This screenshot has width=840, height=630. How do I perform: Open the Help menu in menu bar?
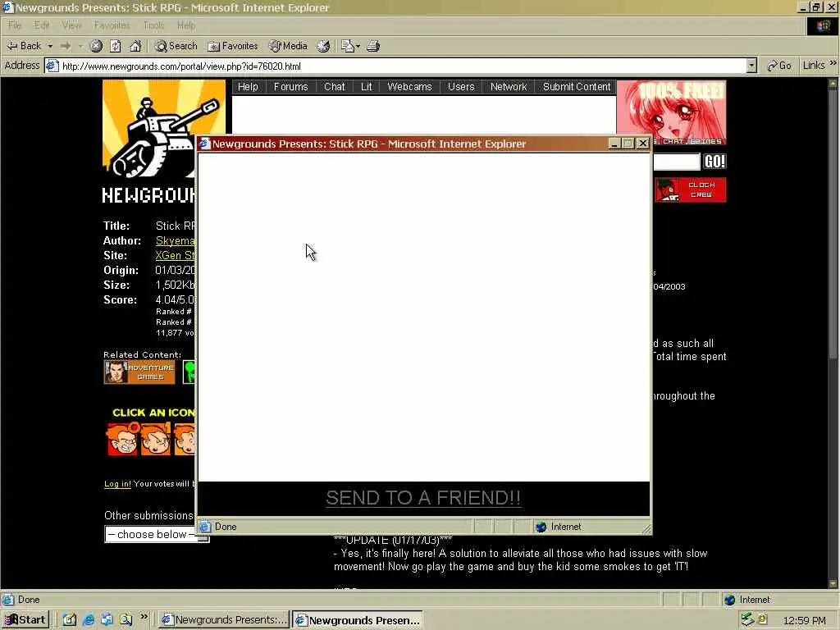(x=186, y=25)
